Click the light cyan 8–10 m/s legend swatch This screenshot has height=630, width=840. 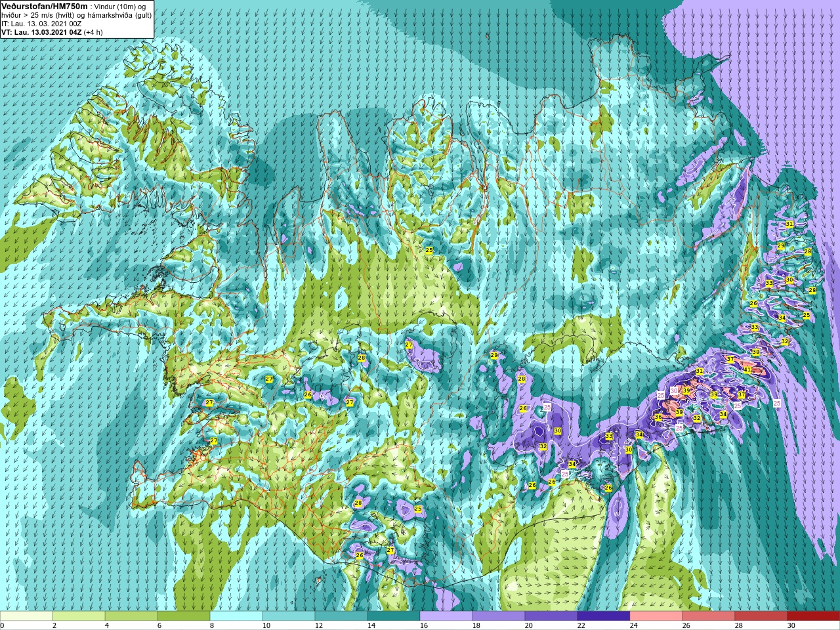(x=236, y=616)
